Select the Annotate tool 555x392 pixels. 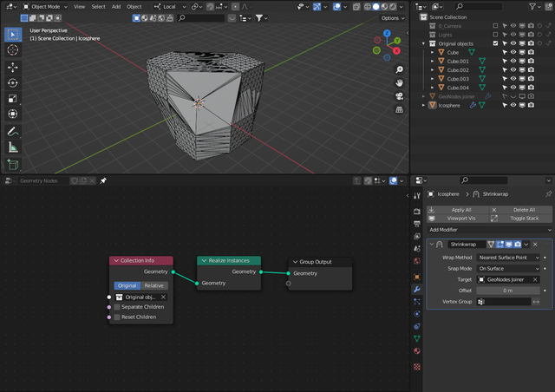(x=13, y=131)
